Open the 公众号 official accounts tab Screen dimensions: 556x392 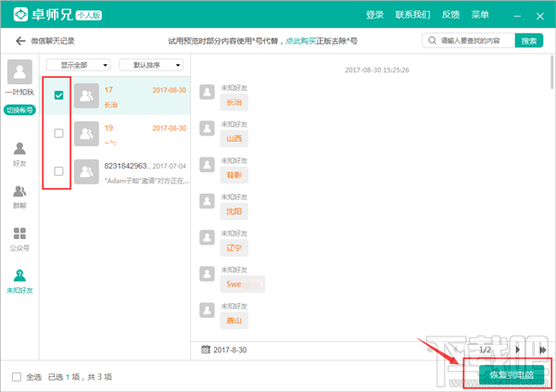pyautogui.click(x=19, y=239)
